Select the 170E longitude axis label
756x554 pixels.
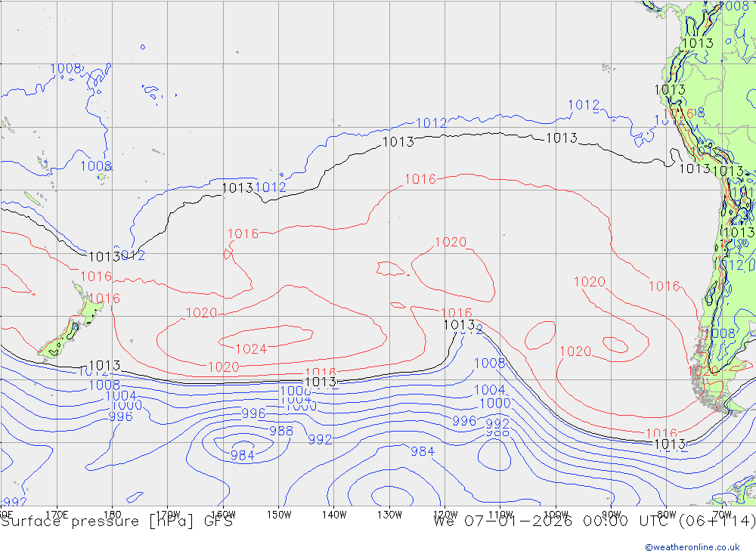[x=57, y=515]
